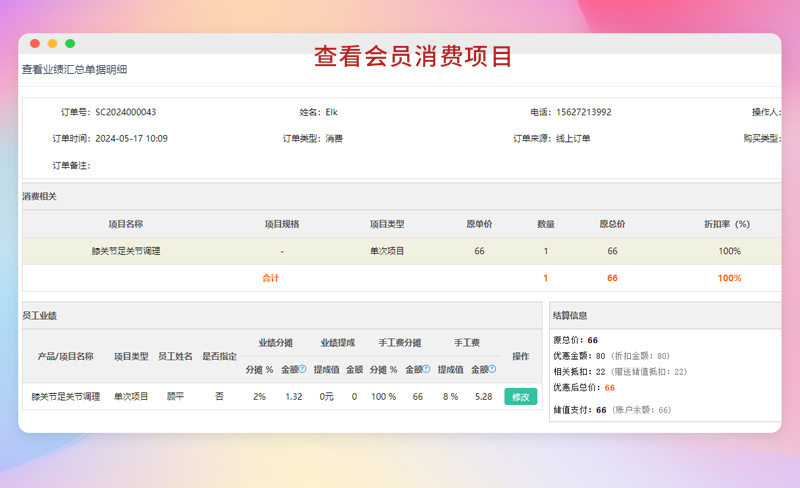This screenshot has width=800, height=488.
Task: Click the 员工姓名 column header
Action: tap(175, 356)
